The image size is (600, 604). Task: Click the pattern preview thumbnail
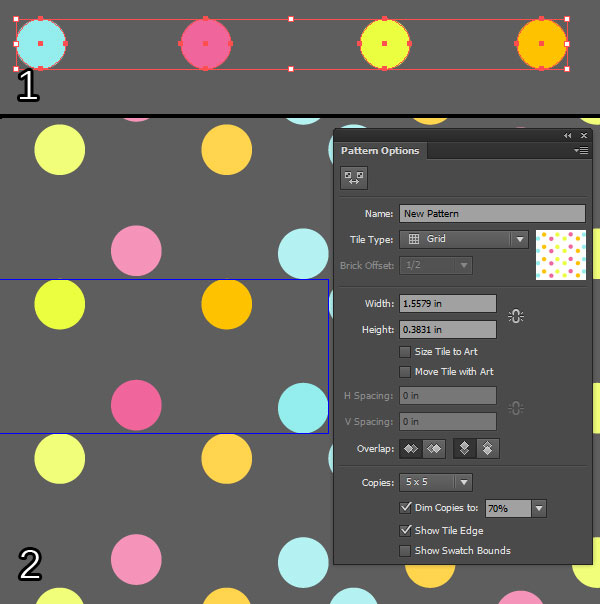click(561, 255)
